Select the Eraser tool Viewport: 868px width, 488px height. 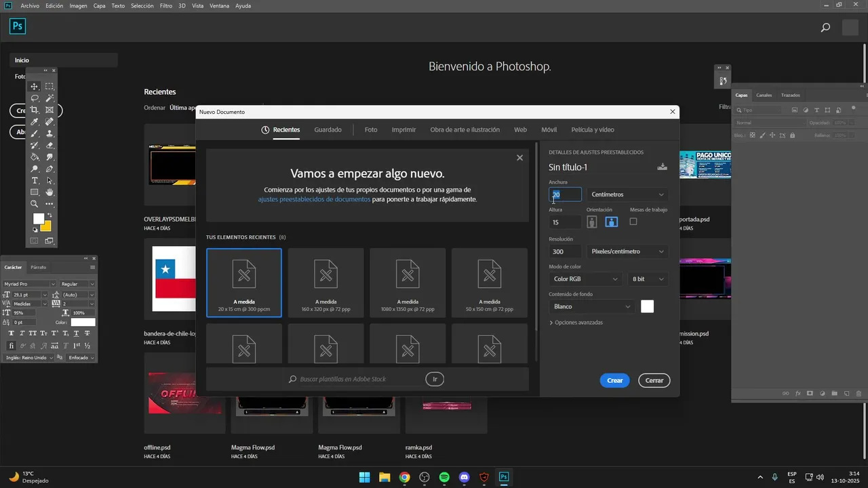click(50, 145)
